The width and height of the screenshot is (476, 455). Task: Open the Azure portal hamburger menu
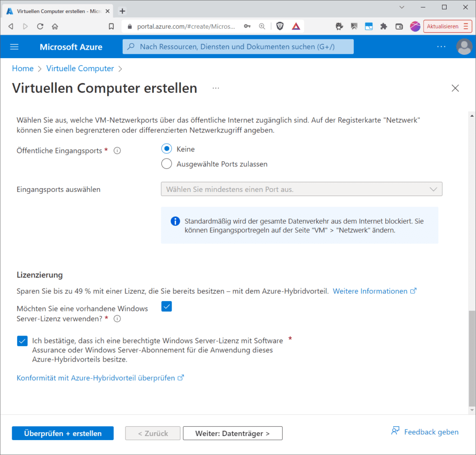14,47
